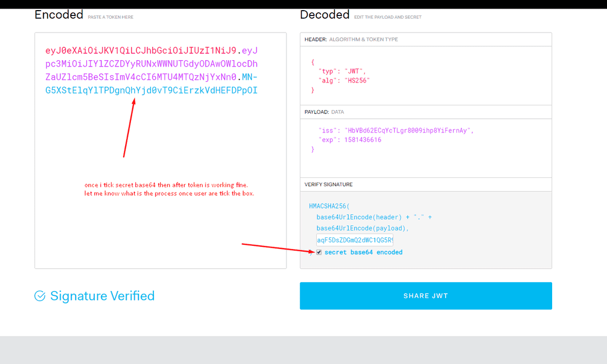Image resolution: width=607 pixels, height=364 pixels.
Task: Select the VERIFY SIGNATURE section label
Action: (x=329, y=185)
